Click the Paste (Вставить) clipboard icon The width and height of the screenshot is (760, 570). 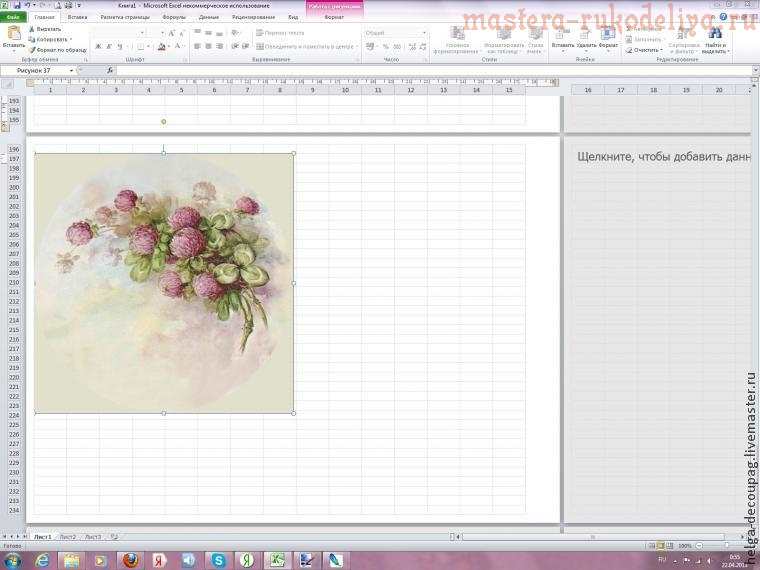[x=14, y=33]
